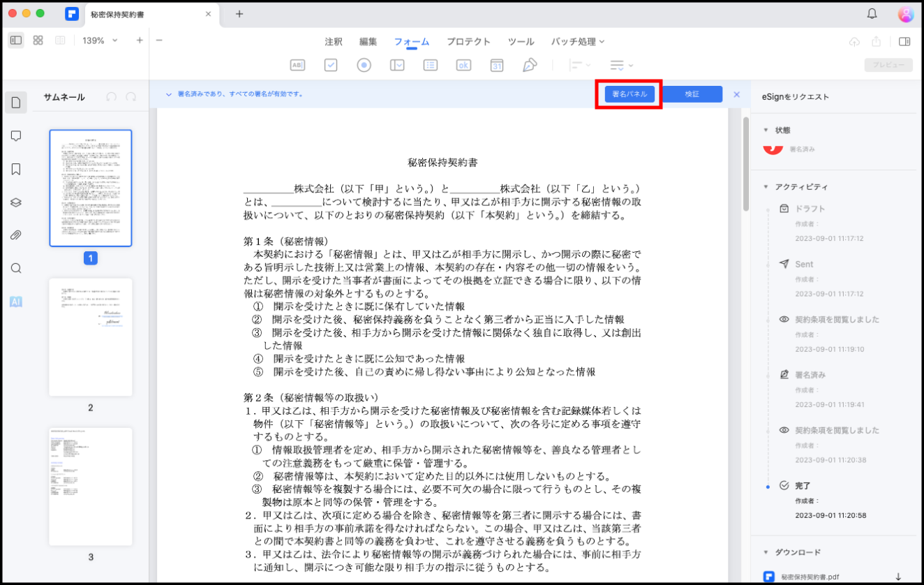
Task: Open the 139% zoom level dropdown
Action: (100, 40)
